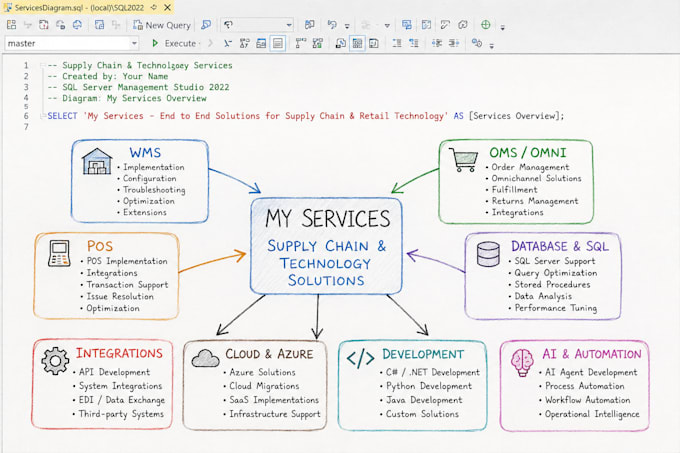Click the blue file icon left of New Query
The width and height of the screenshot is (680, 453).
(99, 25)
